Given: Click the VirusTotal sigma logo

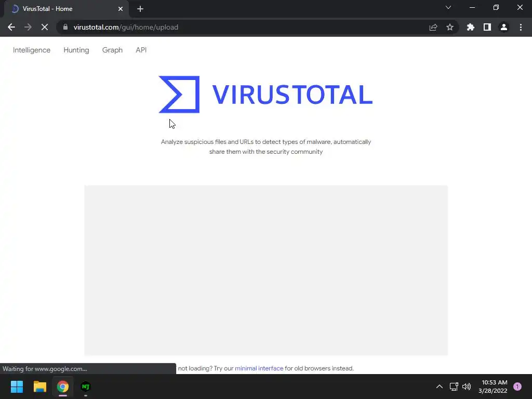Looking at the screenshot, I should [179, 95].
